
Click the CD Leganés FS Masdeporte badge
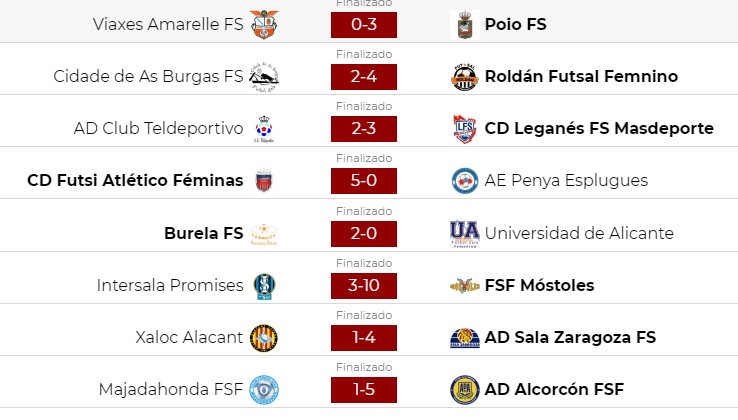(x=465, y=129)
